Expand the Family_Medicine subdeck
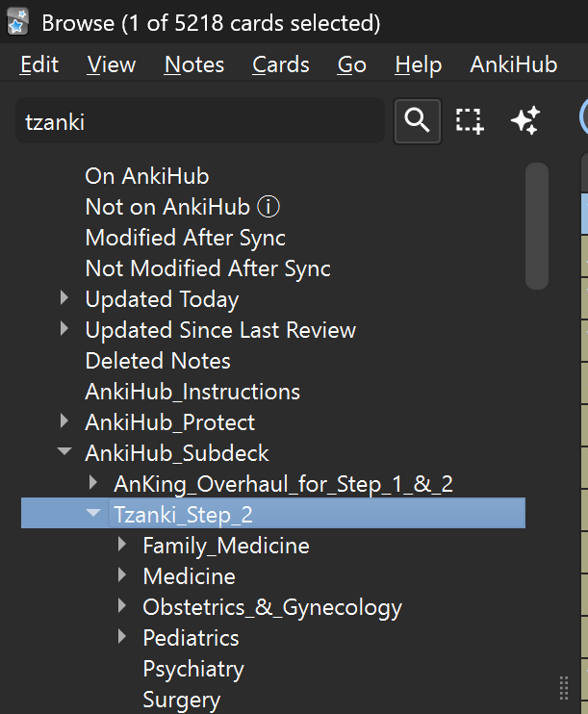The height and width of the screenshot is (714, 588). [x=122, y=544]
